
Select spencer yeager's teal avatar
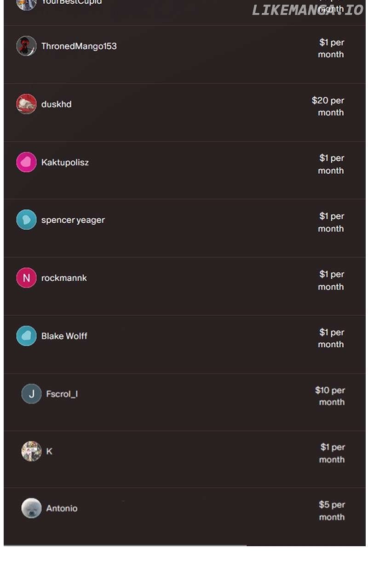tap(26, 220)
